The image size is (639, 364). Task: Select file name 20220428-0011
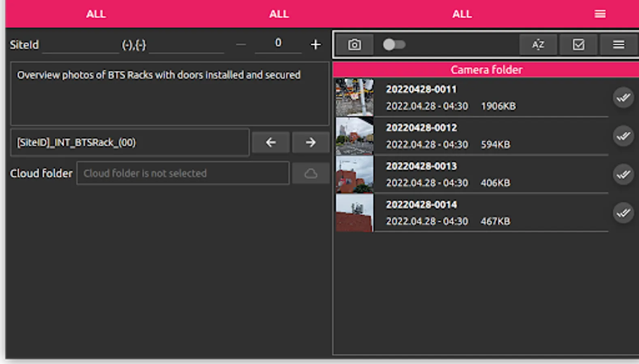[x=421, y=89]
